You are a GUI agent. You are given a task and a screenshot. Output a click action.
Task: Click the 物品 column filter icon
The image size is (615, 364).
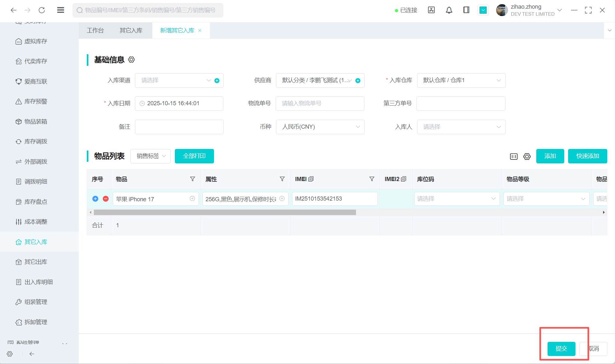192,179
